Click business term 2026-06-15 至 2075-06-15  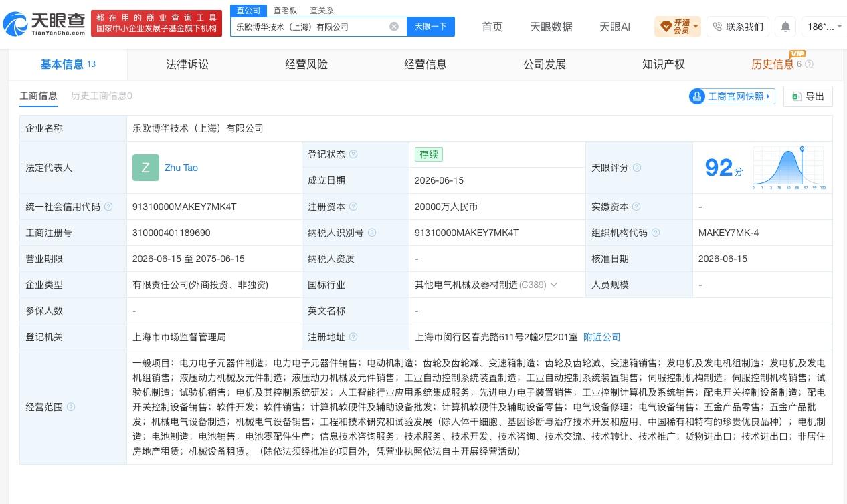[x=189, y=259]
